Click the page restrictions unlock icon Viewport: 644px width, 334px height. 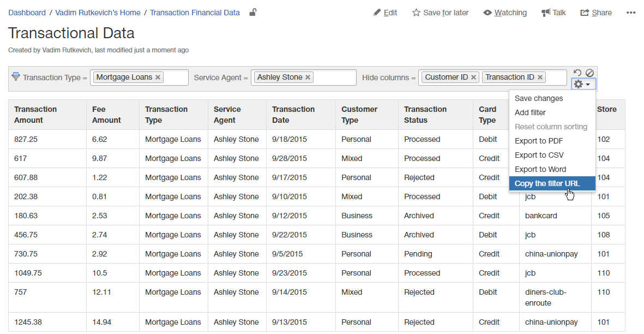click(x=252, y=13)
